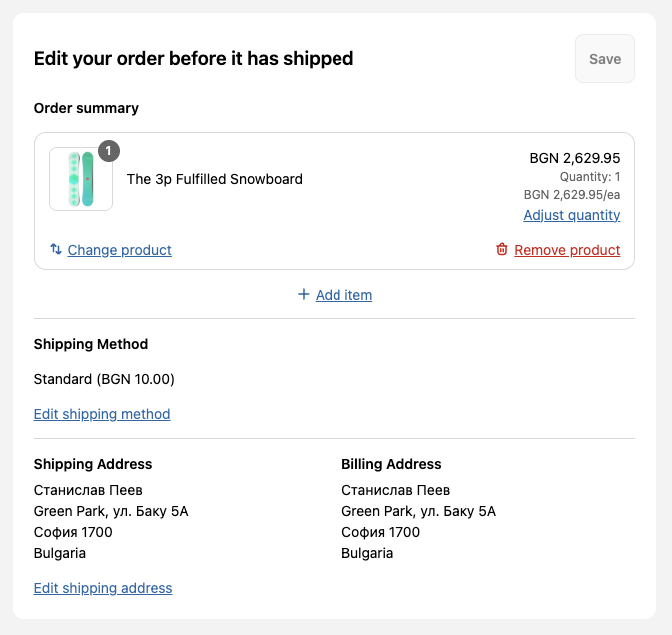Screen dimensions: 672x635
Task: Click the BGN 2,629.95 total price
Action: (575, 158)
